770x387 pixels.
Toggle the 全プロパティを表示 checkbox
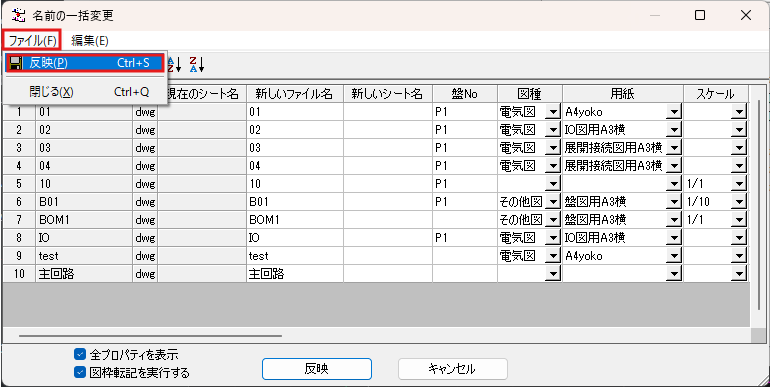click(80, 354)
